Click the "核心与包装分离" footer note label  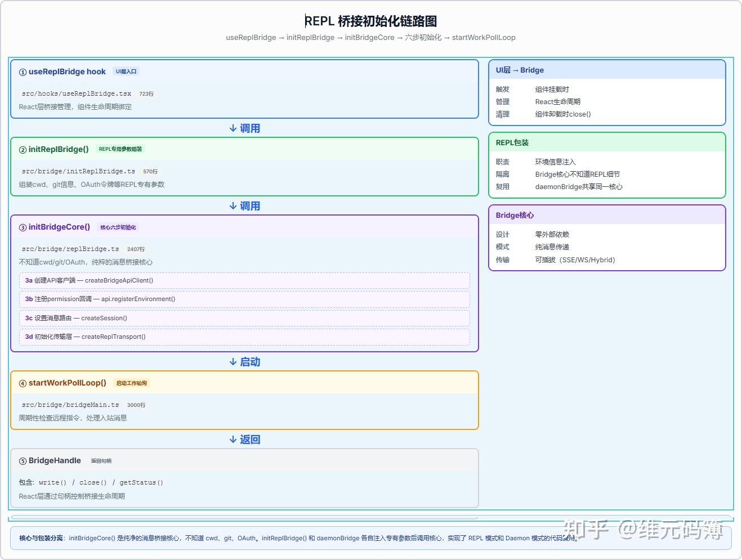click(x=42, y=538)
